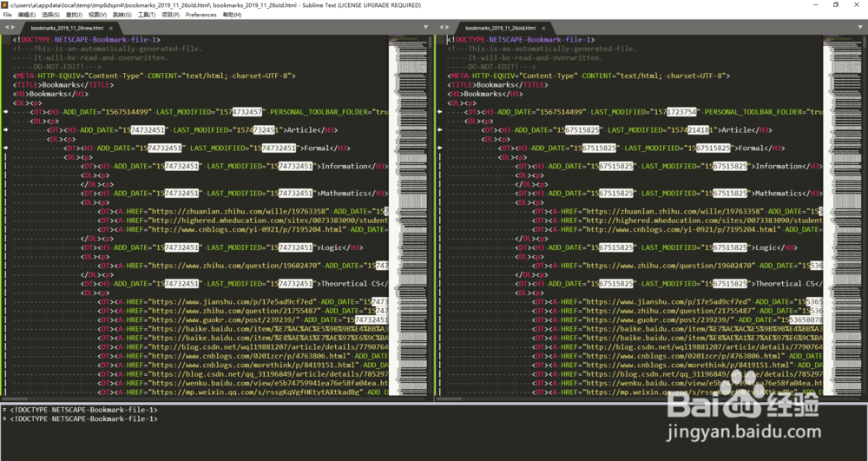Click the zhihu.com/question/19602470 line in 26new.html pane

point(244,266)
